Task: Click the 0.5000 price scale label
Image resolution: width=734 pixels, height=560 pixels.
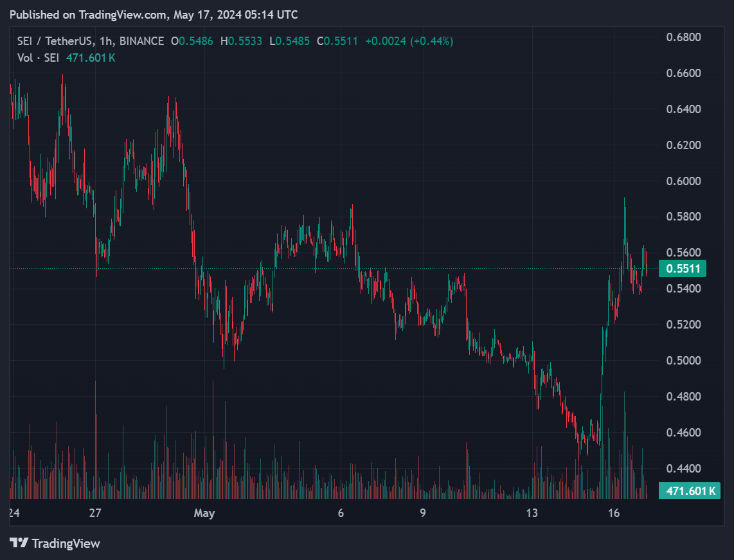Action: [683, 360]
